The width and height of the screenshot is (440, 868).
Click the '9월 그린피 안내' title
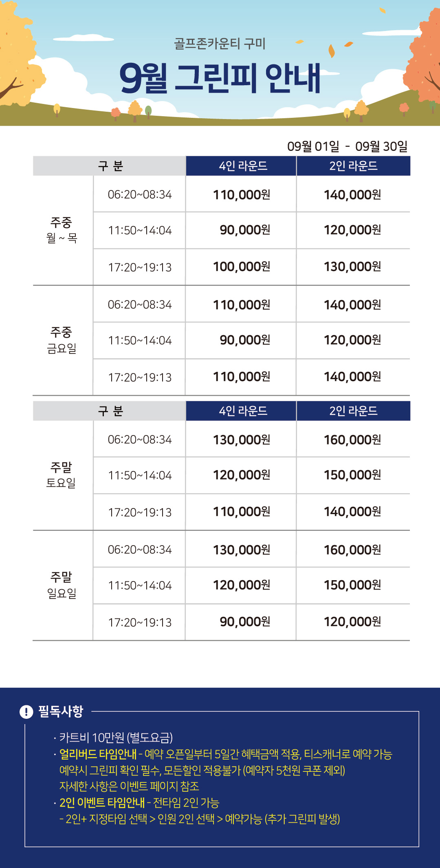220,78
